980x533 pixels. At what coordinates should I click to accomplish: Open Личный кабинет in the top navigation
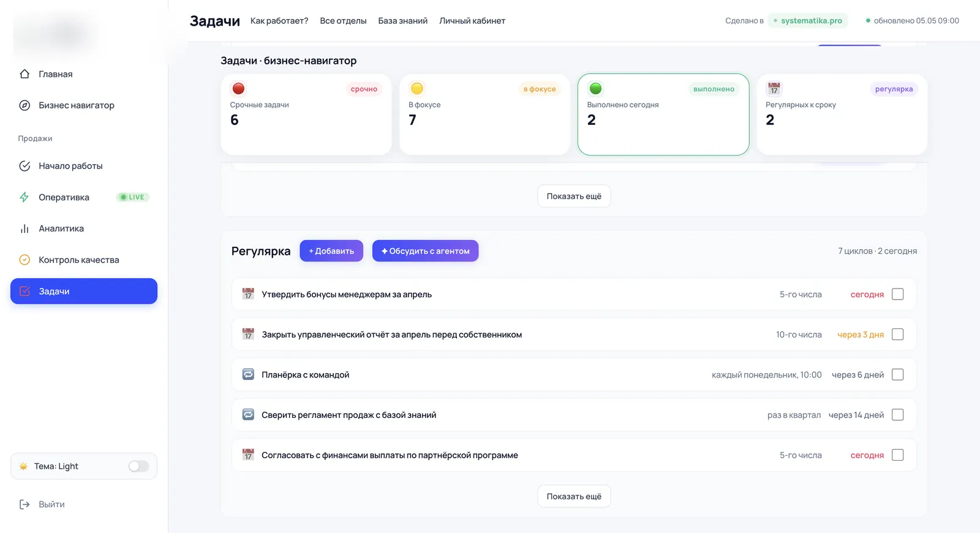[x=472, y=21]
